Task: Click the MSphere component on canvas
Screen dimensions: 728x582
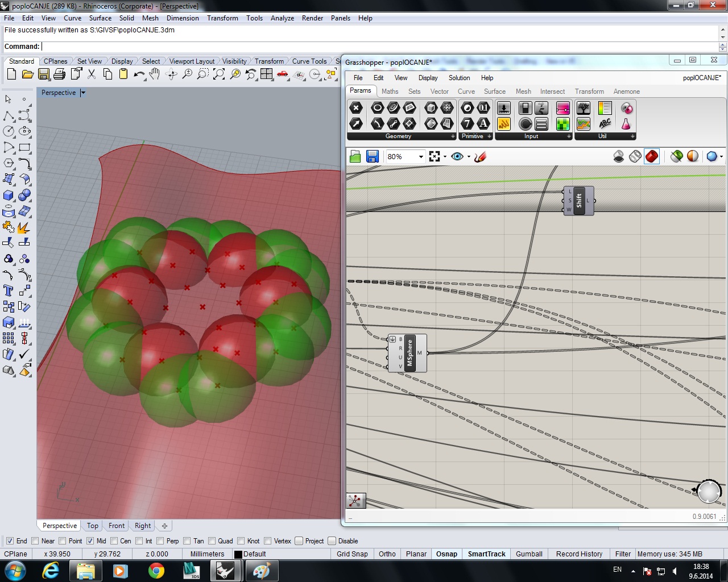Action: 409,353
